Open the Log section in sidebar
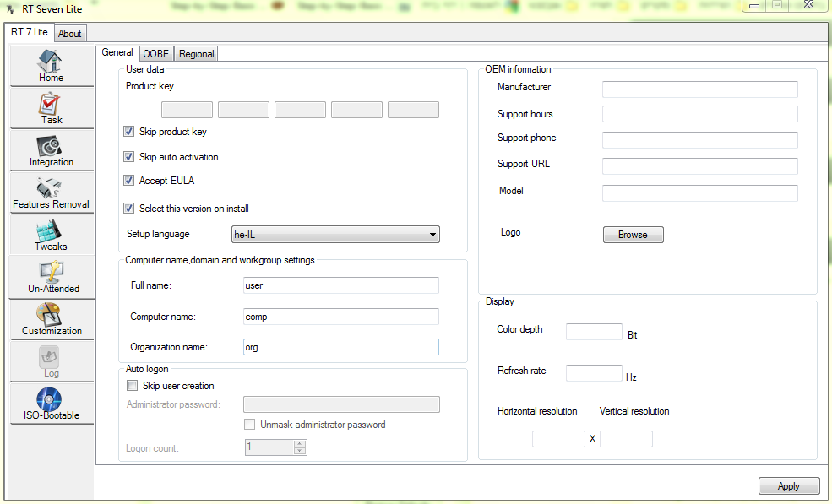Screen dimensions: 832x504 coord(52,362)
